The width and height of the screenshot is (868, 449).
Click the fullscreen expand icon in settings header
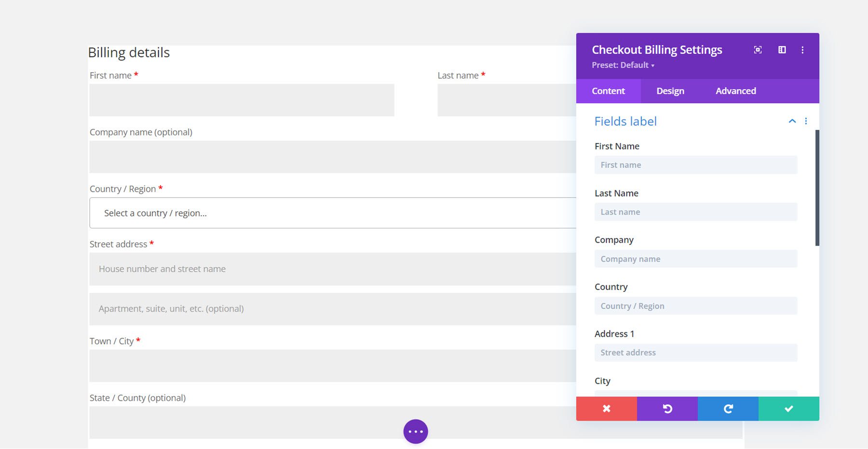[758, 50]
